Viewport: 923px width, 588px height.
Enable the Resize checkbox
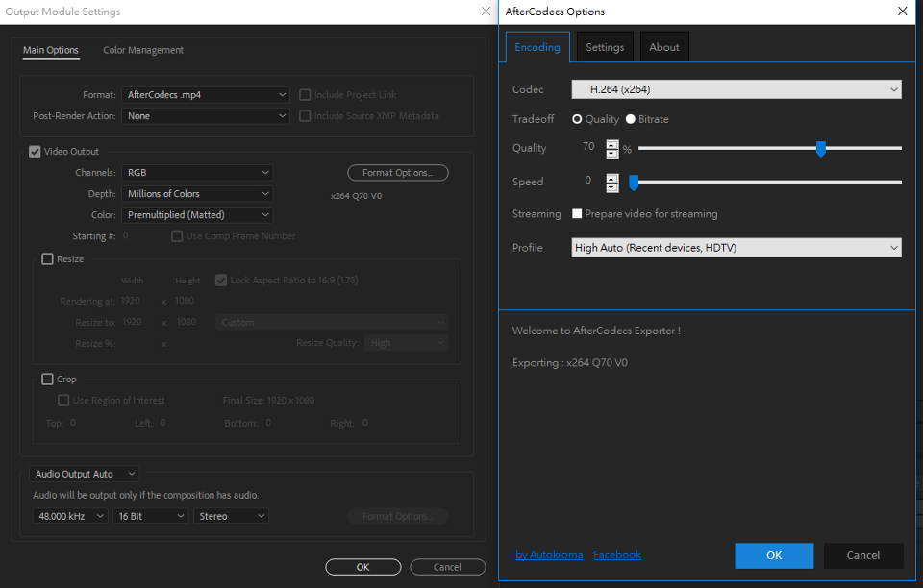pos(48,259)
